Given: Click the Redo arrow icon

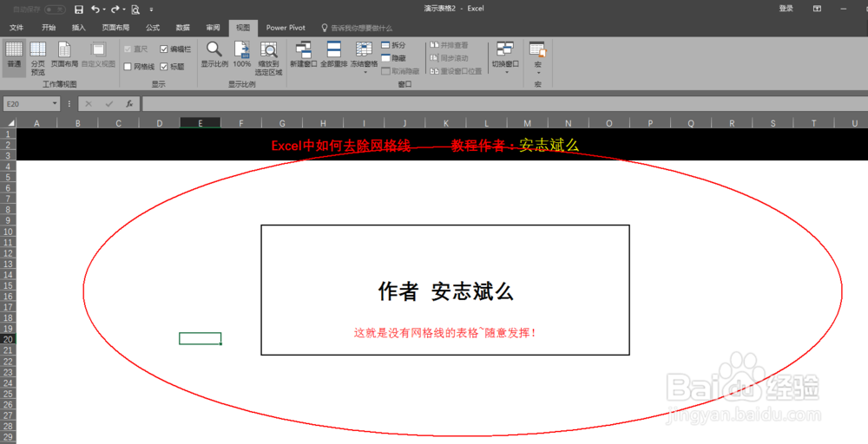Looking at the screenshot, I should [x=115, y=10].
